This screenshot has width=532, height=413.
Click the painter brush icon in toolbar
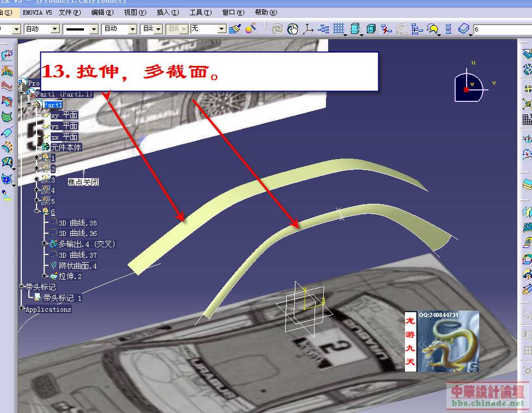[x=235, y=29]
